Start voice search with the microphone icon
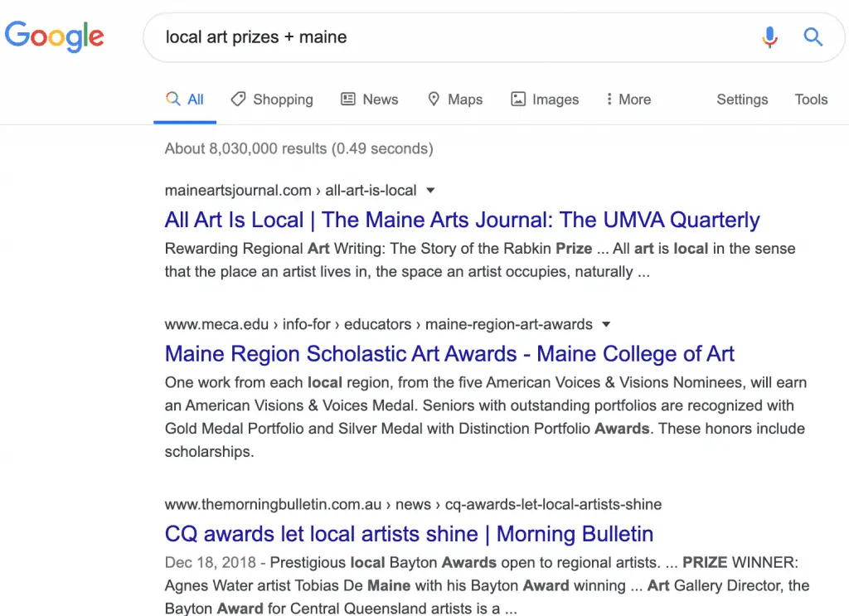 pyautogui.click(x=769, y=36)
